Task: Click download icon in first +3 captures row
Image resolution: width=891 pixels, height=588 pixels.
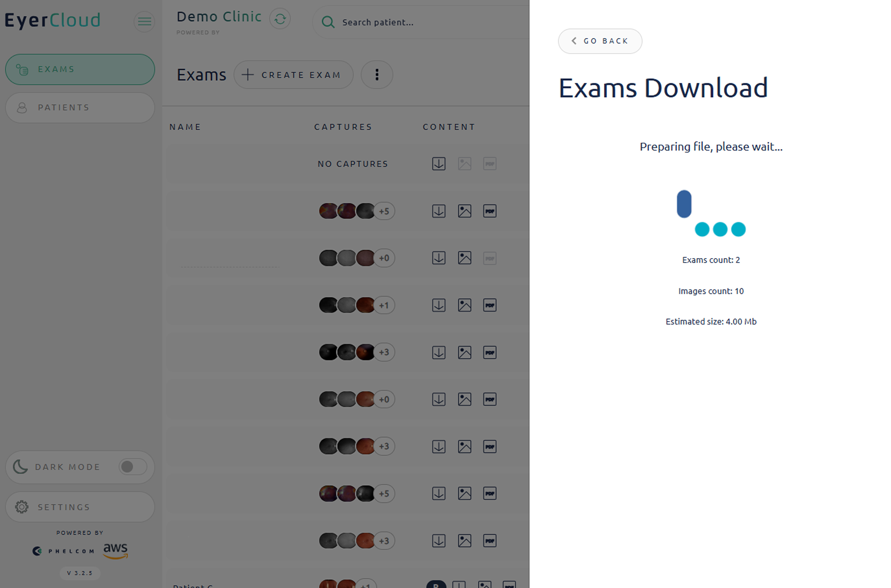Action: tap(439, 353)
